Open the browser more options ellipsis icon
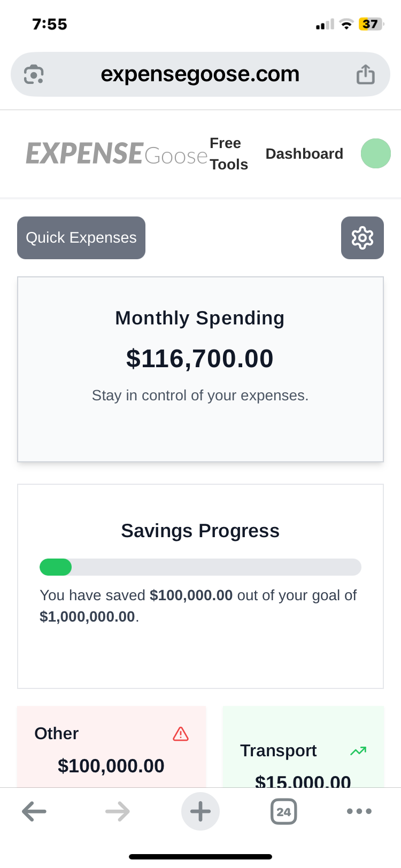The height and width of the screenshot is (868, 401). coord(359,811)
